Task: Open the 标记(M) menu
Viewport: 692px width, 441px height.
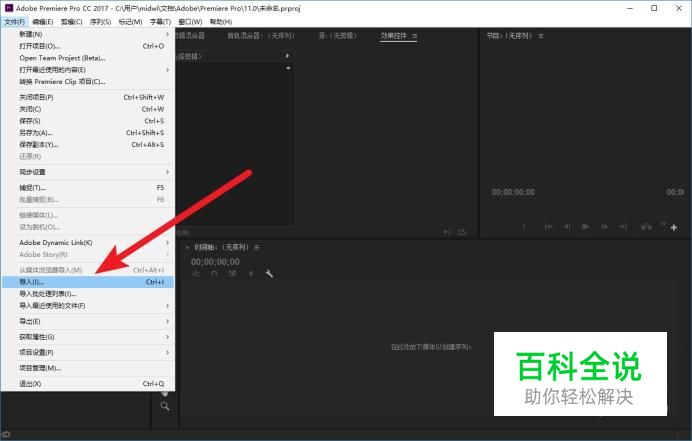Action: click(x=130, y=22)
